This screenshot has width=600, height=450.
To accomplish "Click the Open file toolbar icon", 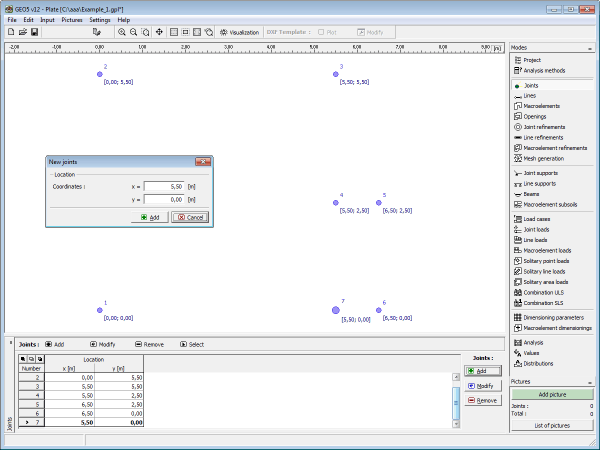I will [23, 32].
